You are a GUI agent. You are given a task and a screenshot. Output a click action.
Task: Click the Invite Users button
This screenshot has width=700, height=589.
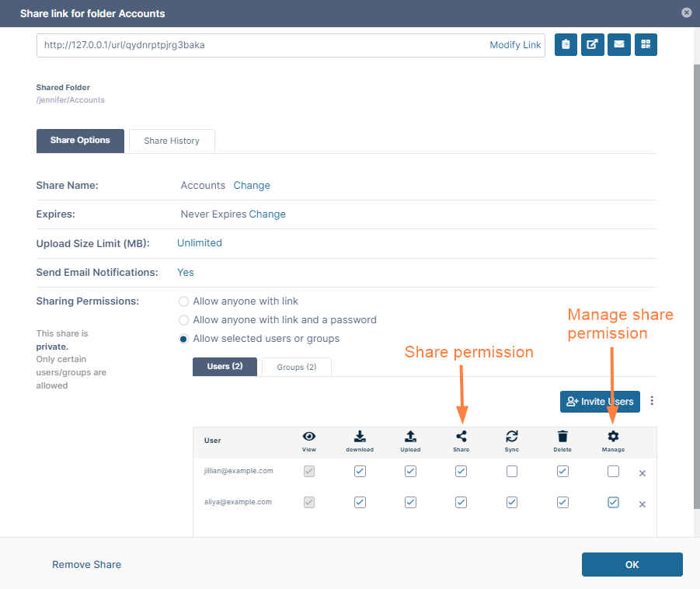pyautogui.click(x=599, y=401)
